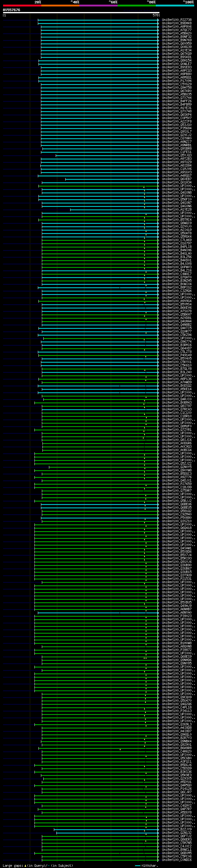The width and height of the screenshot is (197, 868).
Task: Select the UniRef100_C7LA69 label
Action: coord(176,240)
